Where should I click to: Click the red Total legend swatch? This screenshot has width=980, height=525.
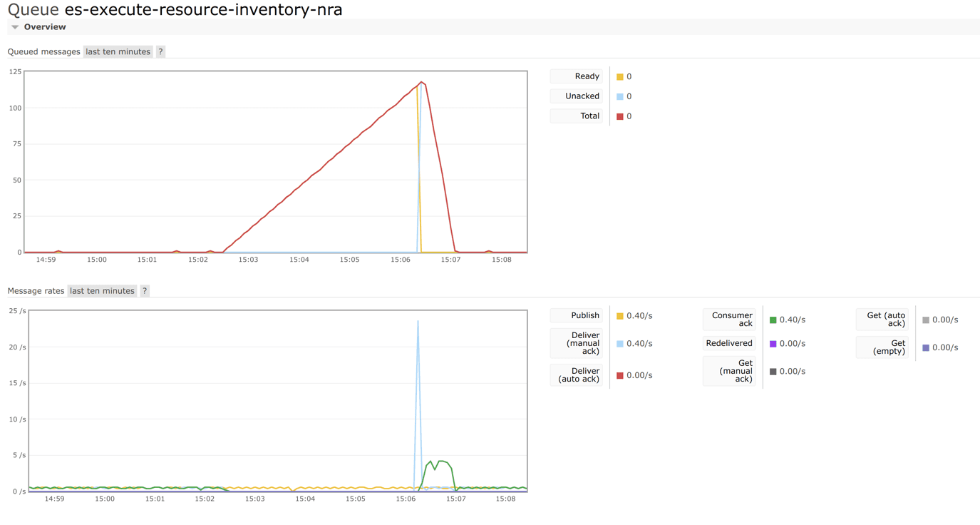[620, 116]
